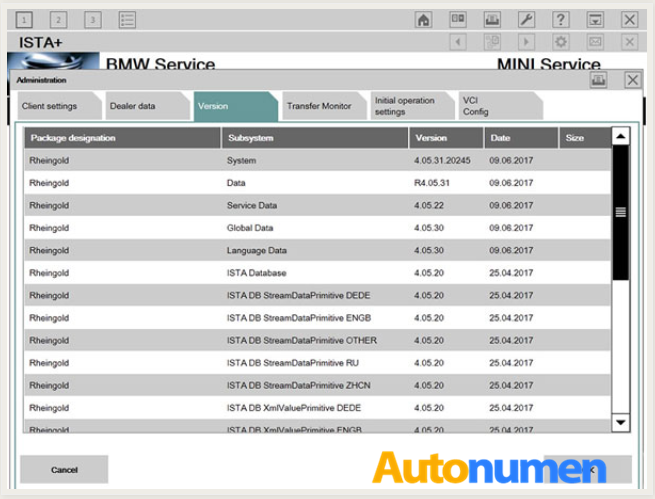Viewport: 655px width, 499px height.
Task: Click the scrollbar up arrow
Action: point(621,136)
